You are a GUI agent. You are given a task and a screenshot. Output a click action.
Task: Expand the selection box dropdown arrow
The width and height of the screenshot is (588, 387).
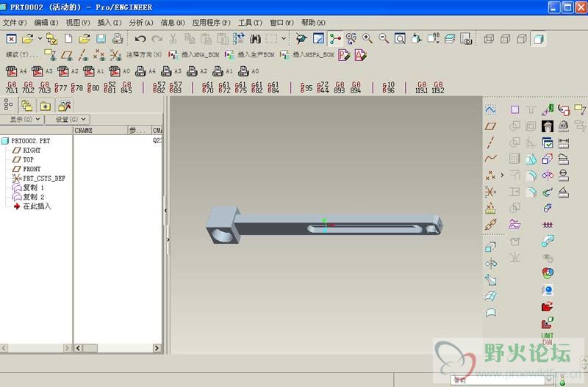click(x=284, y=39)
